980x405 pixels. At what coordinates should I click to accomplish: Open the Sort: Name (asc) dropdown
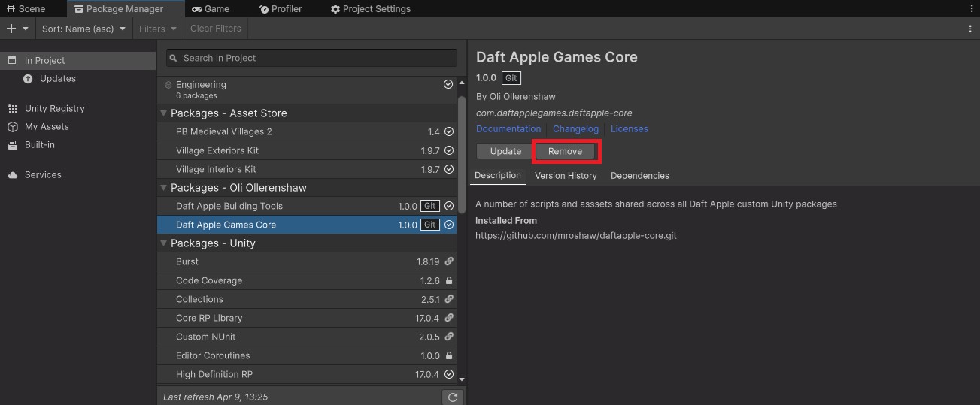(x=84, y=29)
